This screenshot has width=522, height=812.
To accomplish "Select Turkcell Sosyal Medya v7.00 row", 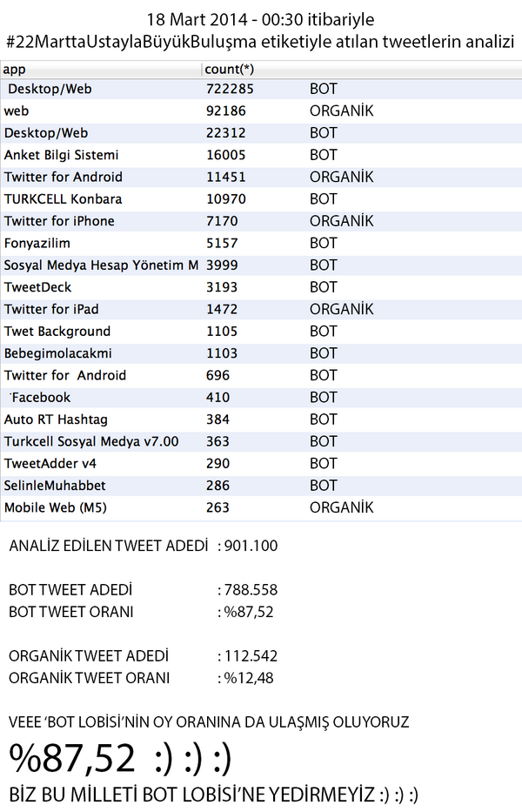I will point(261,441).
